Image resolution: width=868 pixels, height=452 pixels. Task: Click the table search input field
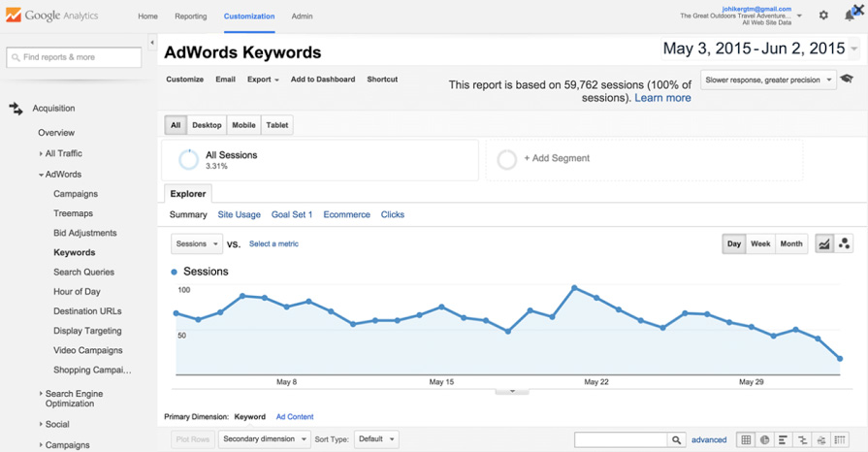click(621, 439)
